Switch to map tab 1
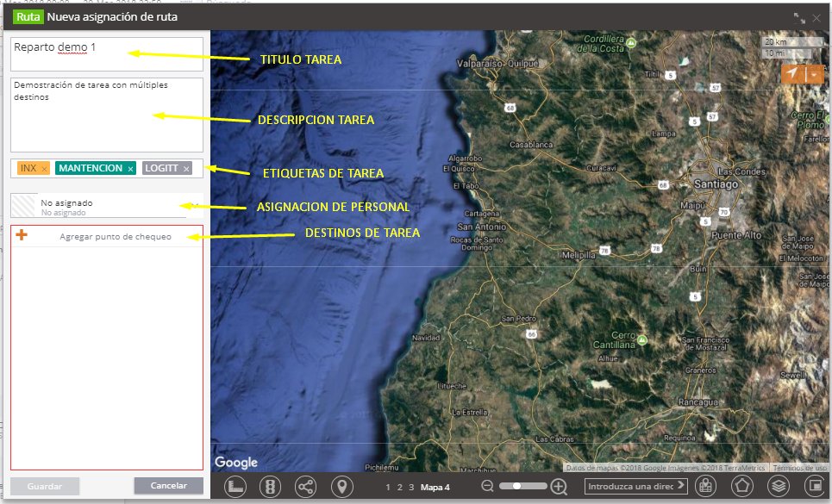 tap(388, 487)
